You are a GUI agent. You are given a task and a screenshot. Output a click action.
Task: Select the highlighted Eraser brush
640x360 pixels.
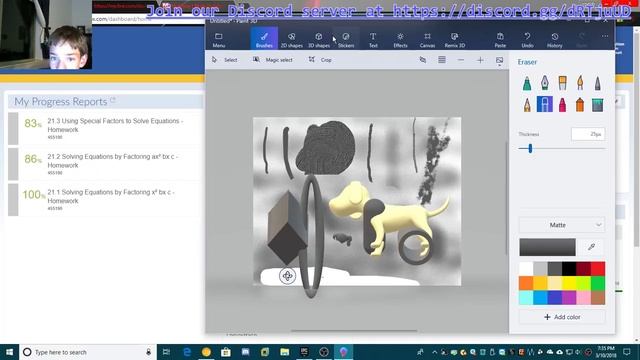pyautogui.click(x=544, y=104)
